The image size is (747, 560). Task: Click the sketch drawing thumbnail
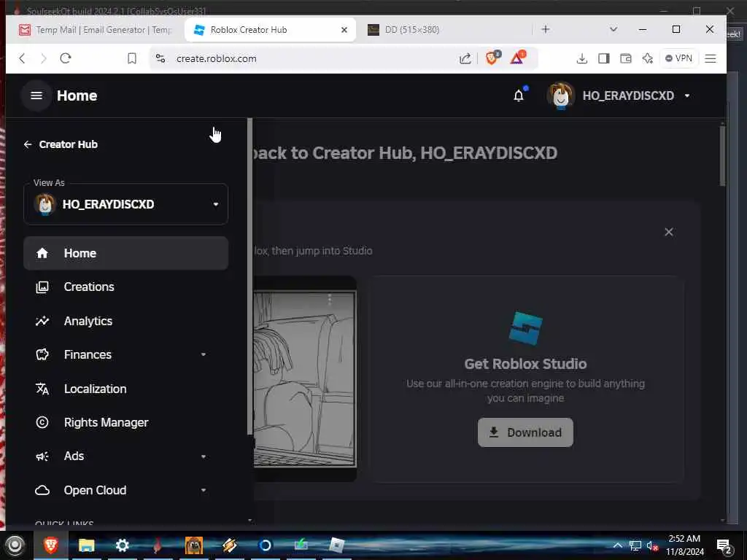(x=305, y=379)
